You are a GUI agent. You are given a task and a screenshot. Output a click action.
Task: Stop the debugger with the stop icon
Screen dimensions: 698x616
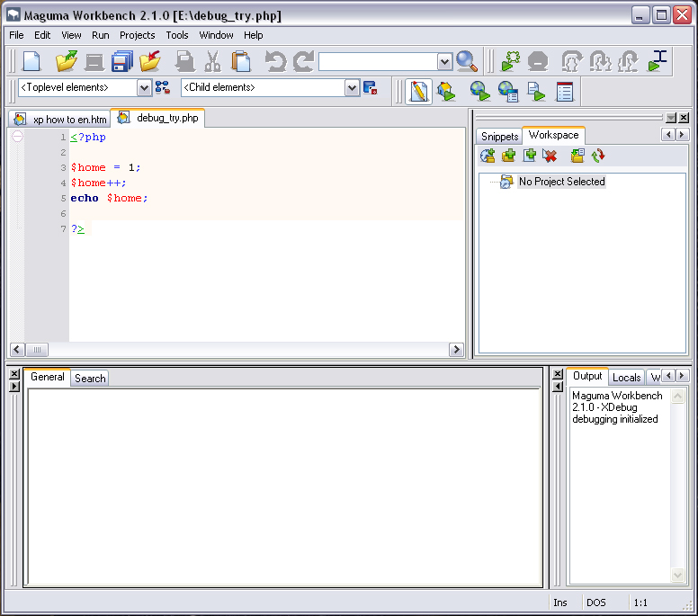538,61
